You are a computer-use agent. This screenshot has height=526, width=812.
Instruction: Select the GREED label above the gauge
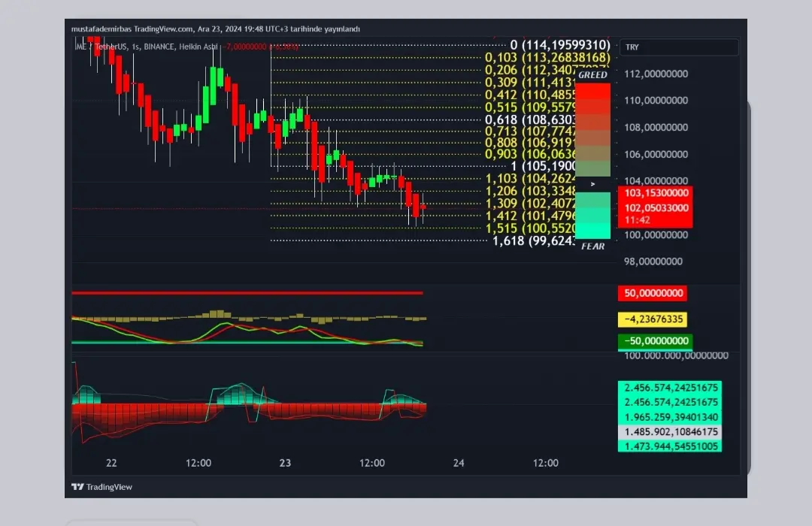(x=593, y=75)
